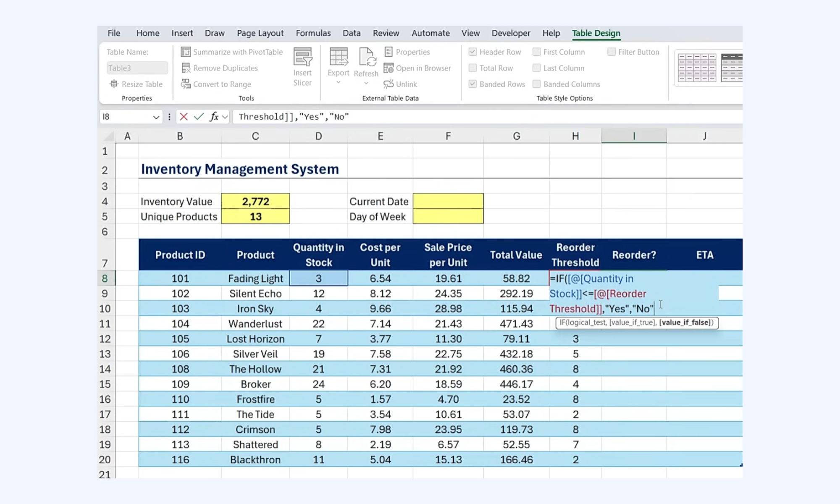Expand the Name Box dropdown

(156, 117)
